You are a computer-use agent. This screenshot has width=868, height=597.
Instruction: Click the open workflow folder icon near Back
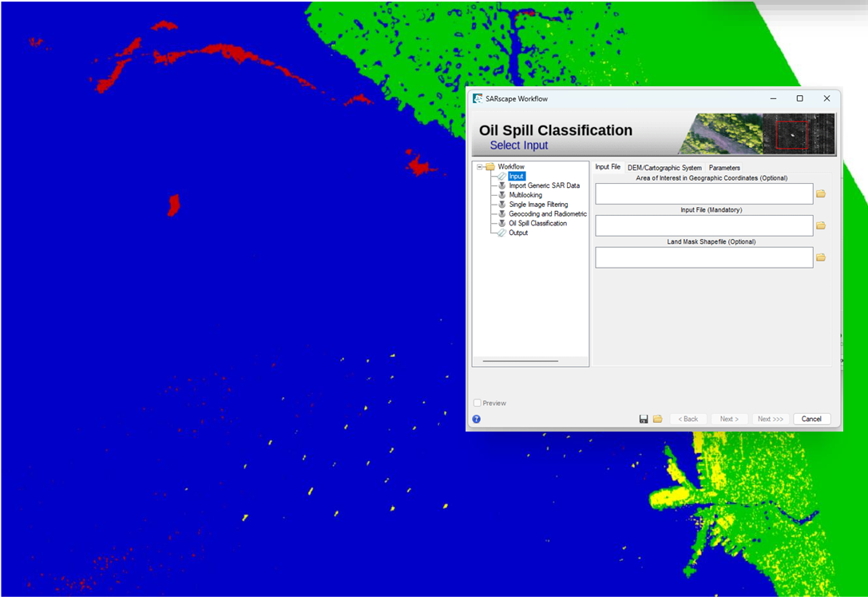click(x=658, y=420)
